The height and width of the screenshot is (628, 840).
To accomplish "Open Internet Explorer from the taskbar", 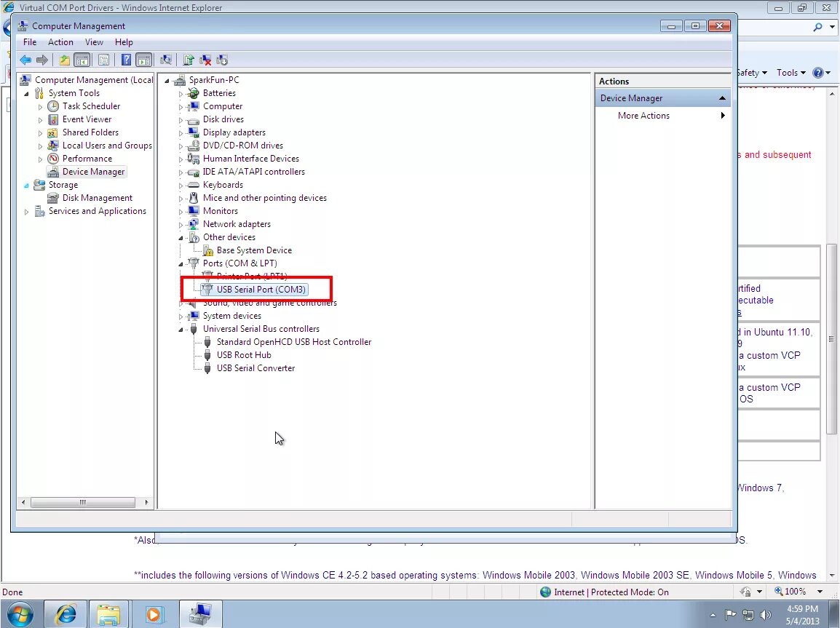I will (66, 614).
